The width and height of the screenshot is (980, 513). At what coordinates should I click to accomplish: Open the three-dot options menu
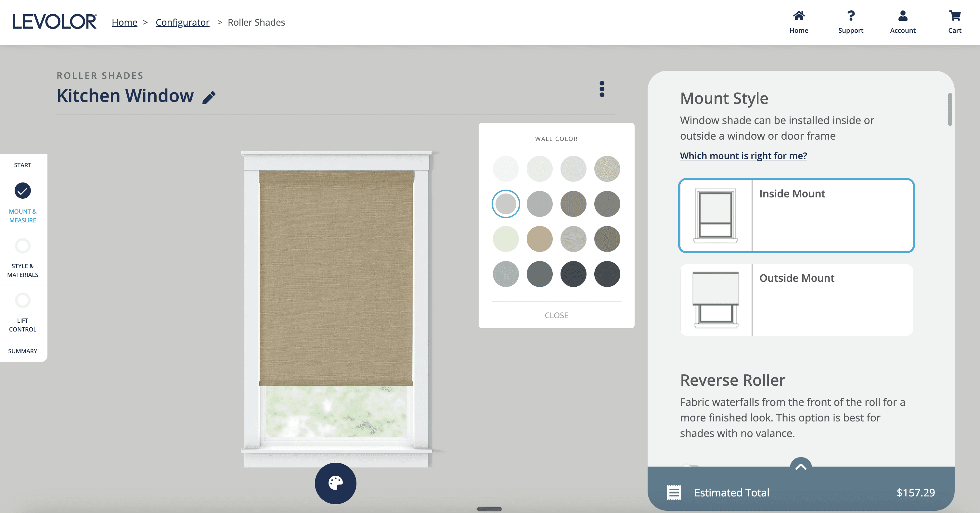[601, 90]
